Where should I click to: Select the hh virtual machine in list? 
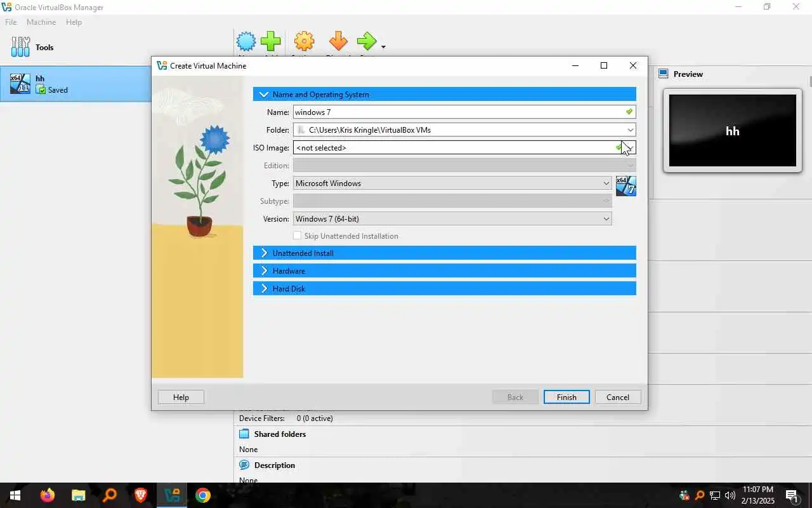click(75, 84)
